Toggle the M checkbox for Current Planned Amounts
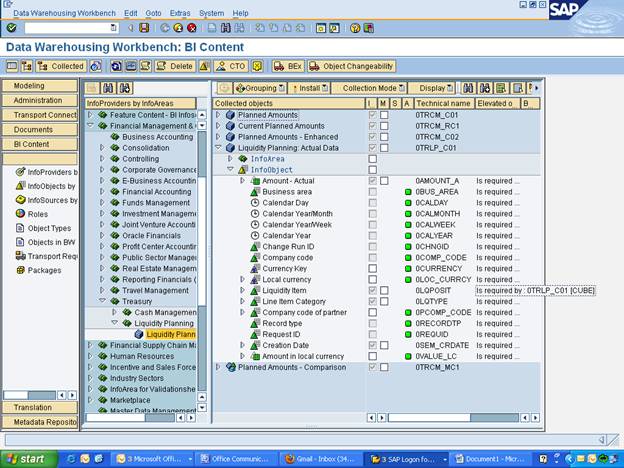 384,126
